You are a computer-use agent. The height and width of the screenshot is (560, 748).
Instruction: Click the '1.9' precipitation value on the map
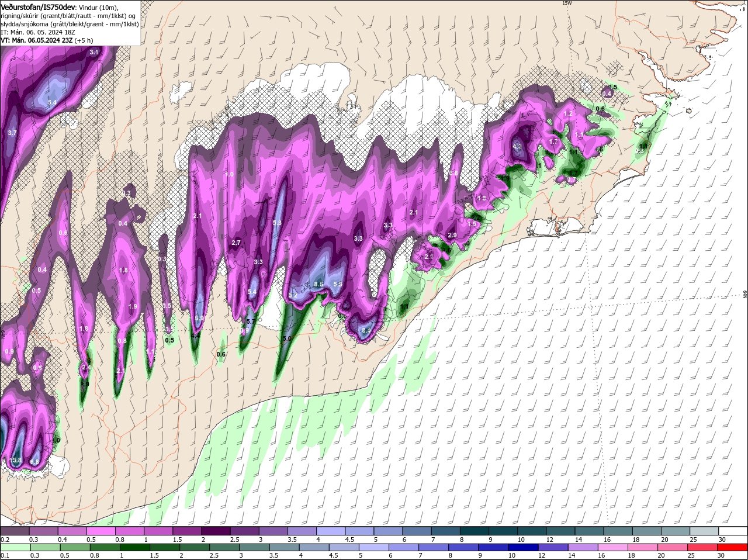[x=133, y=306]
